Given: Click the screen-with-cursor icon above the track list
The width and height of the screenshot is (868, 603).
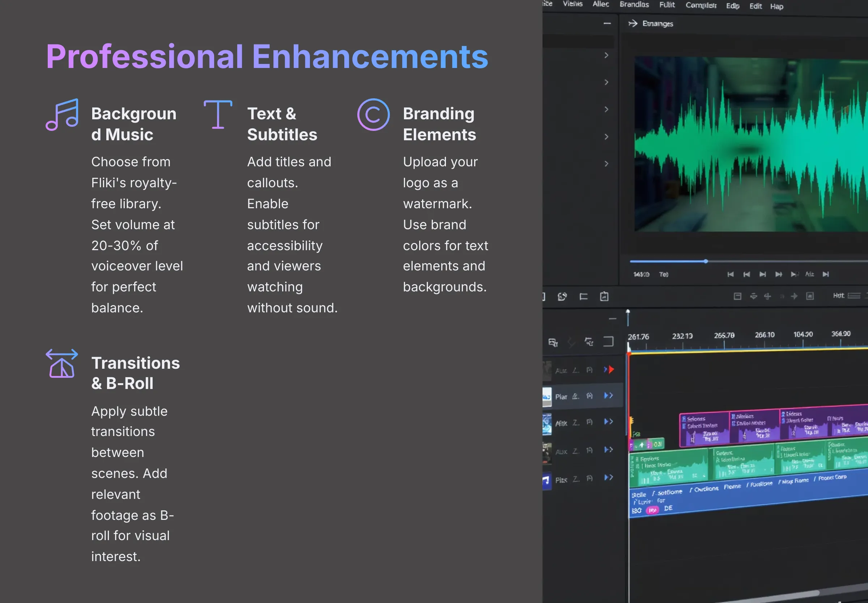Looking at the screenshot, I should [x=553, y=343].
